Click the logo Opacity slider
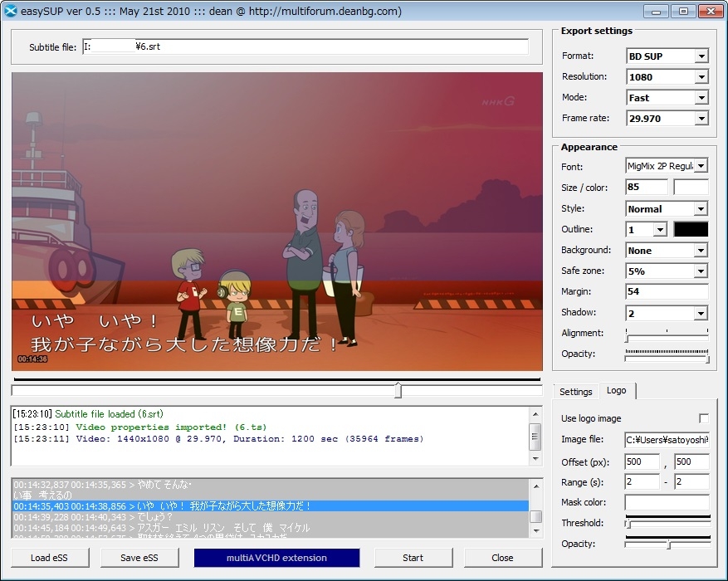 coord(668,544)
